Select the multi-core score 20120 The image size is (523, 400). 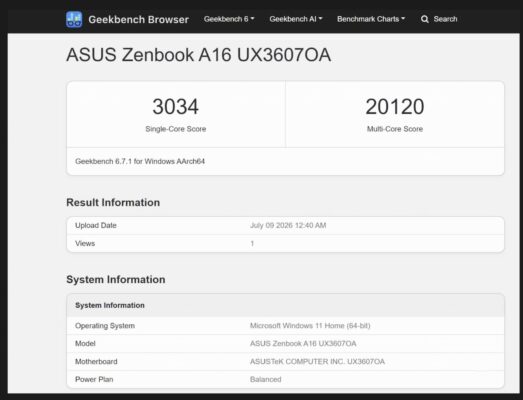395,106
